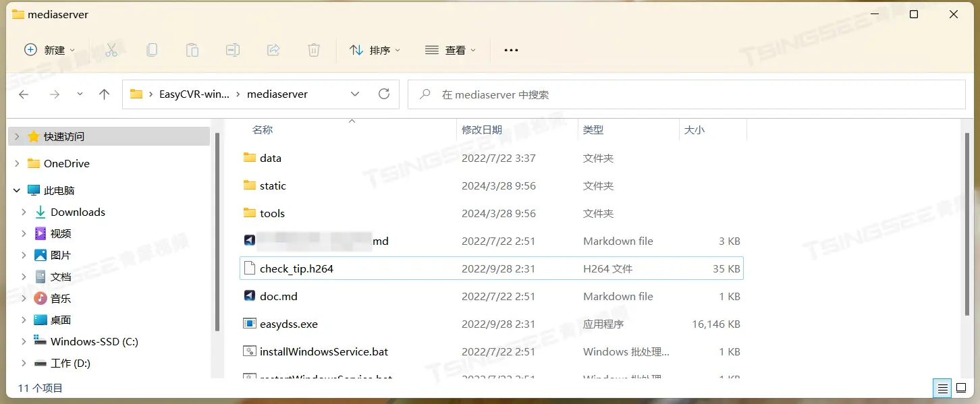The height and width of the screenshot is (404, 980).
Task: Refresh the current folder
Action: (384, 94)
